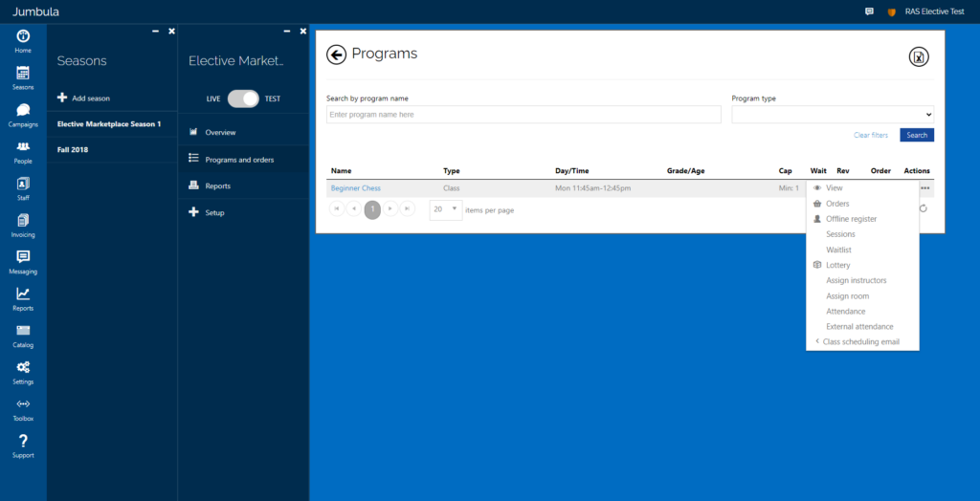Open the Messaging sidebar icon
Screen dimensions: 980x501
[x=23, y=261]
